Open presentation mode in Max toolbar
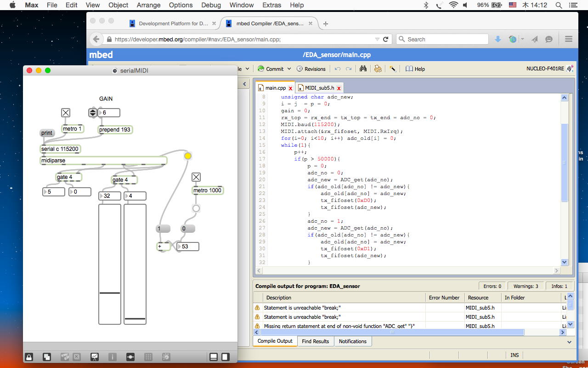 click(x=95, y=356)
